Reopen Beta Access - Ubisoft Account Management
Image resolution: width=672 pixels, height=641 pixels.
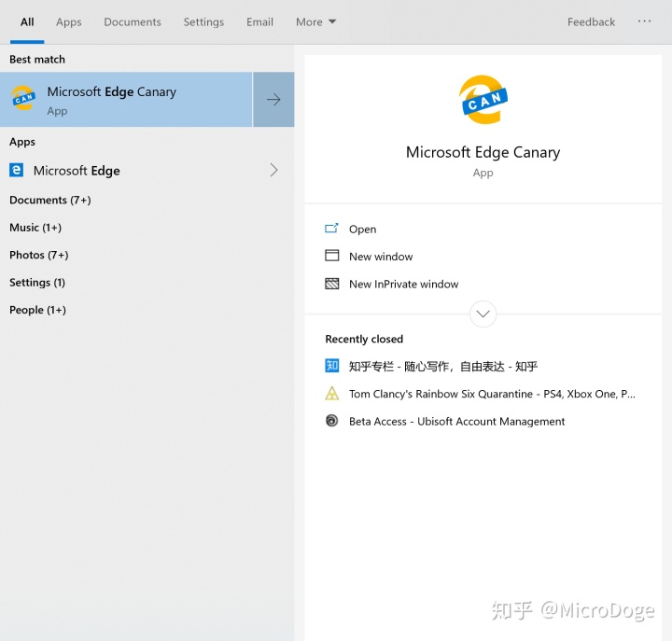click(456, 421)
